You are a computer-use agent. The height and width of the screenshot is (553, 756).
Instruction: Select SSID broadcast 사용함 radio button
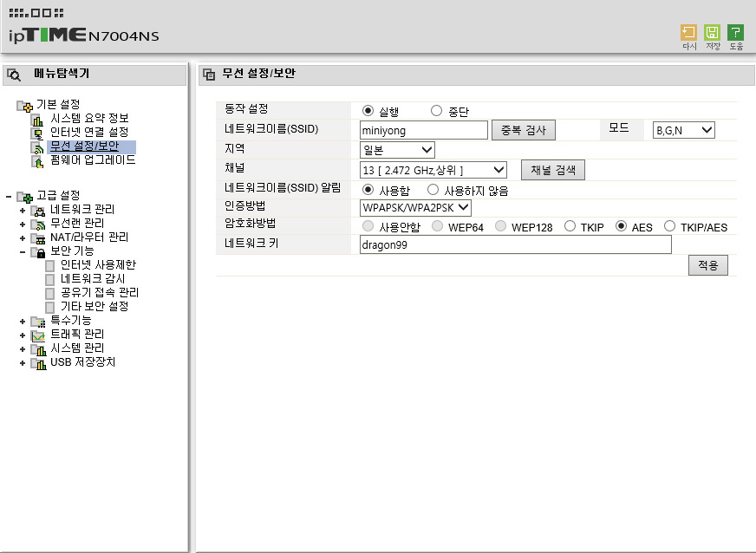368,190
